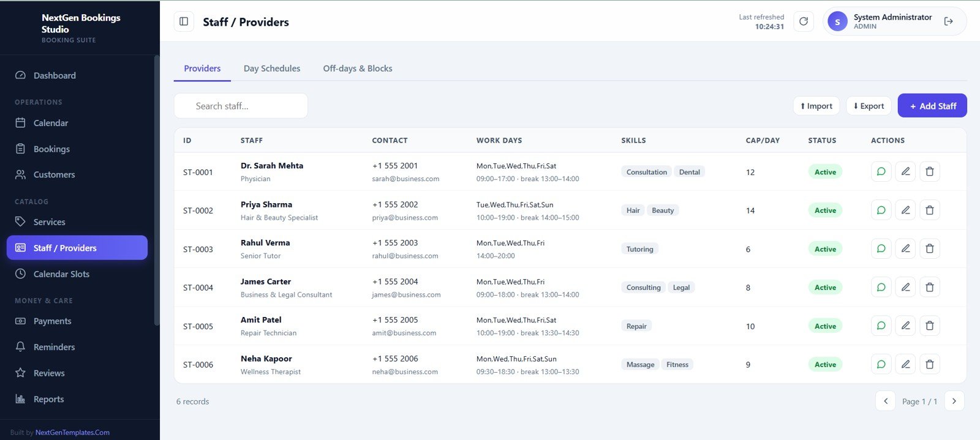Open Reviews in the sidebar
This screenshot has width=980, height=440.
(x=77, y=373)
